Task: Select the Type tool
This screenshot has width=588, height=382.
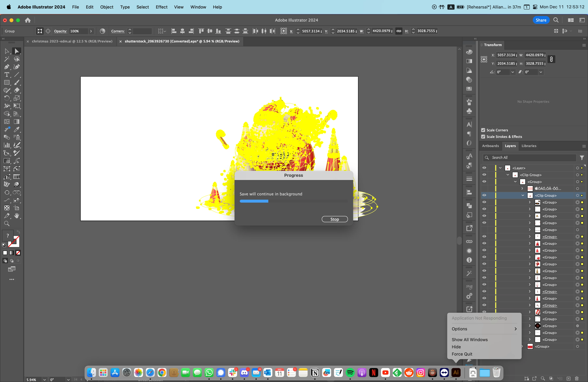Action: (x=7, y=75)
